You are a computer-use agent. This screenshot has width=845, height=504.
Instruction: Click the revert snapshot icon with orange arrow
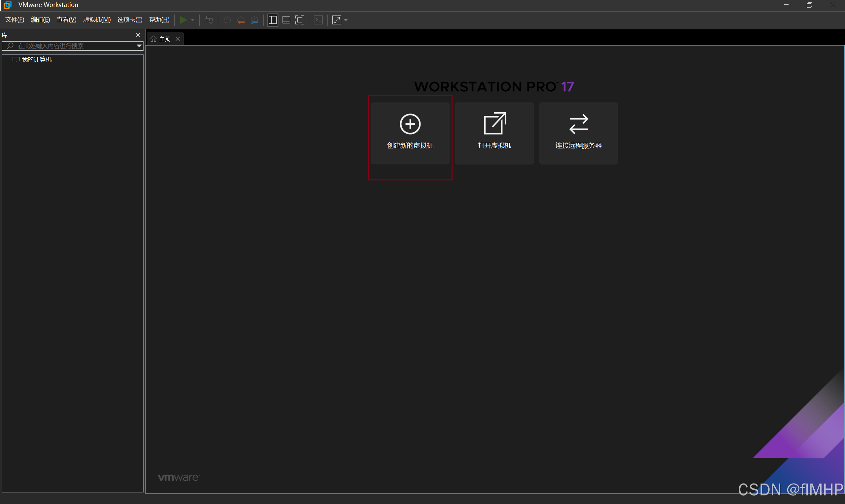tap(241, 20)
